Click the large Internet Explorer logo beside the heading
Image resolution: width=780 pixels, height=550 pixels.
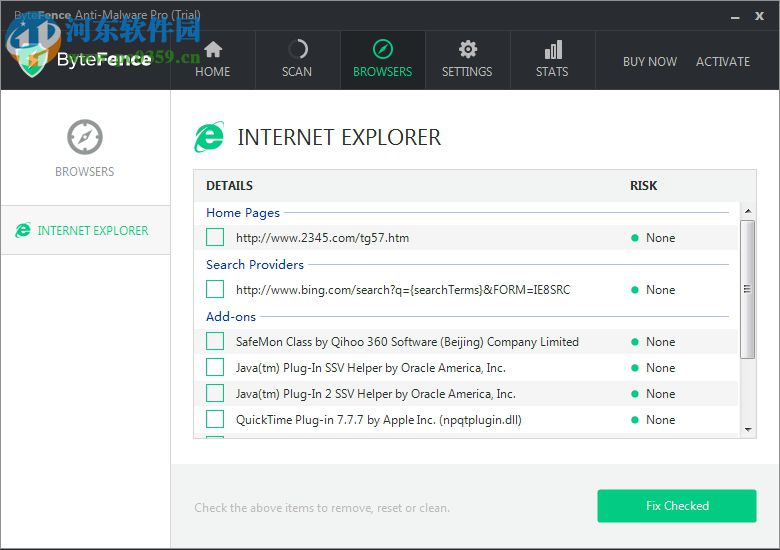coord(209,137)
